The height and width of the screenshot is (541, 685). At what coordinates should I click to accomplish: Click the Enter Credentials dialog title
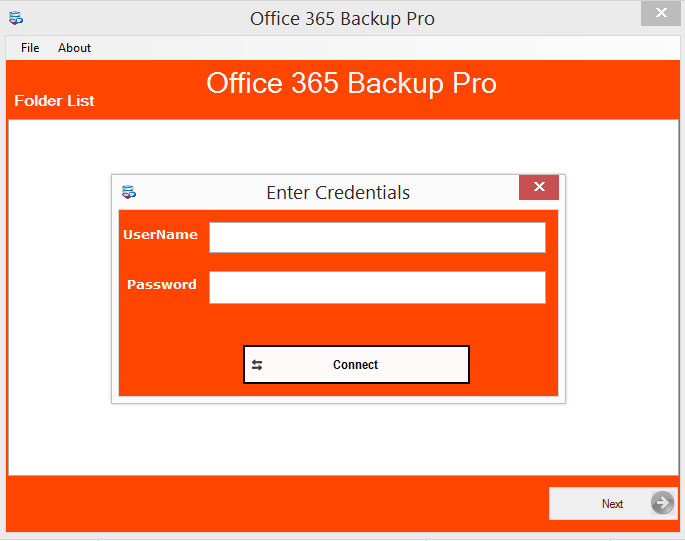coord(338,193)
